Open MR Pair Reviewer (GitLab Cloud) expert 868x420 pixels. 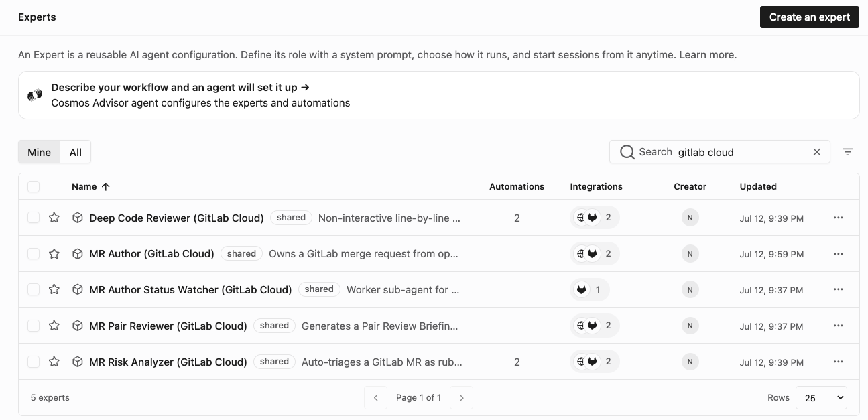[168, 326]
